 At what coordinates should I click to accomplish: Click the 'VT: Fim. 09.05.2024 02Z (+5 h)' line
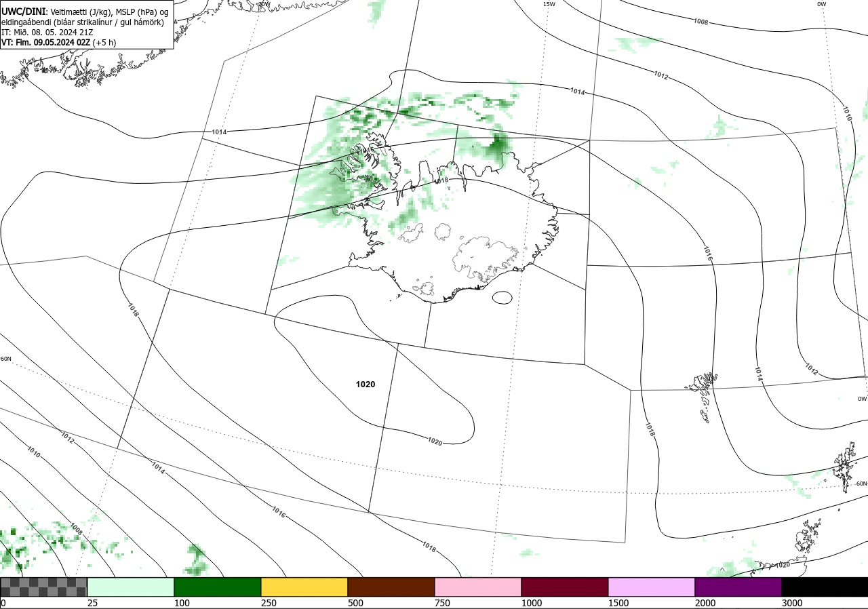(58, 42)
